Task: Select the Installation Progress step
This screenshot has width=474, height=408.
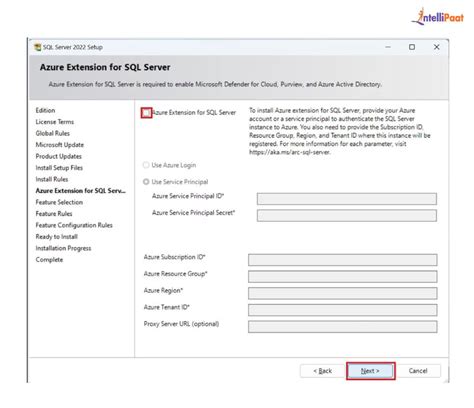Action: point(63,248)
